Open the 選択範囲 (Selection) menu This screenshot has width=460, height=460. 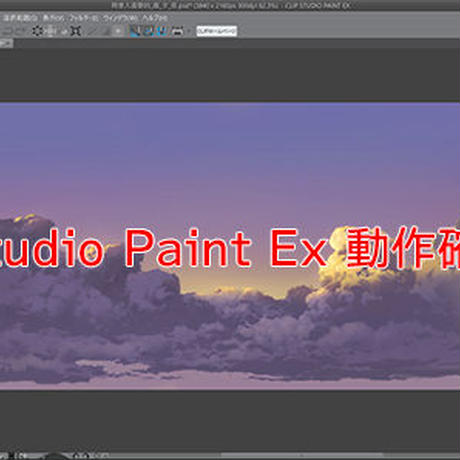[x=20, y=18]
